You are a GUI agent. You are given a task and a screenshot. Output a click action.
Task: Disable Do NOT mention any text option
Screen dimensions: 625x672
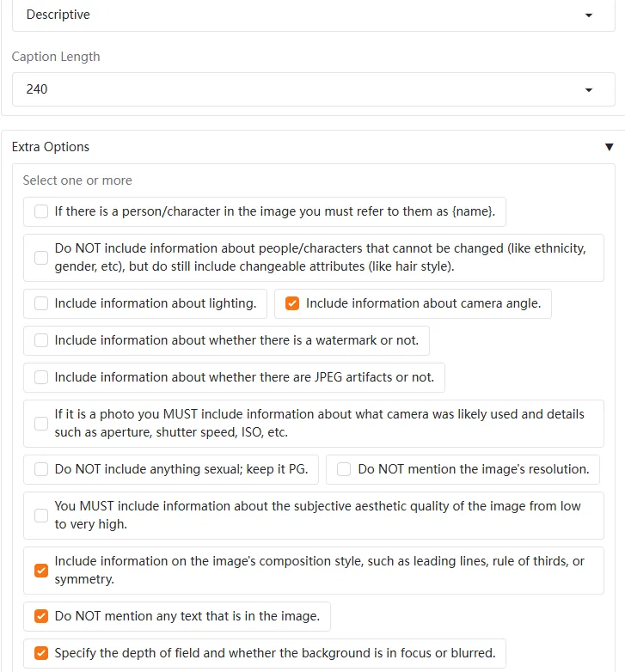(x=41, y=616)
